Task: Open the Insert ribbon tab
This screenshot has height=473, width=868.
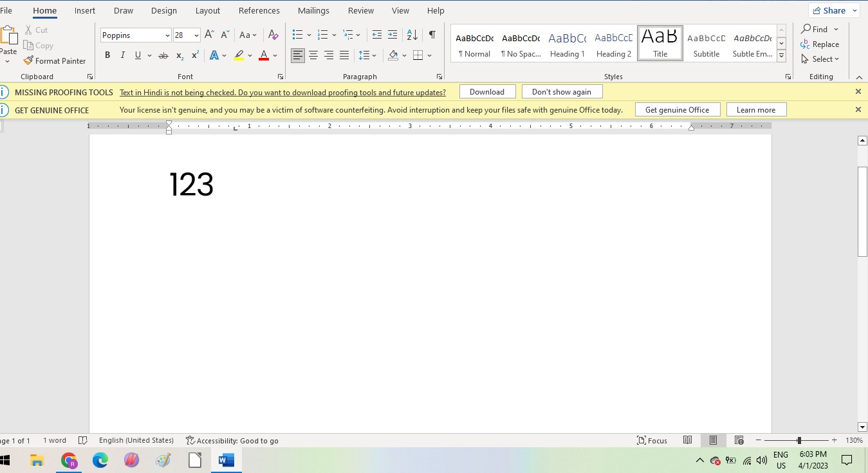Action: 85,11
